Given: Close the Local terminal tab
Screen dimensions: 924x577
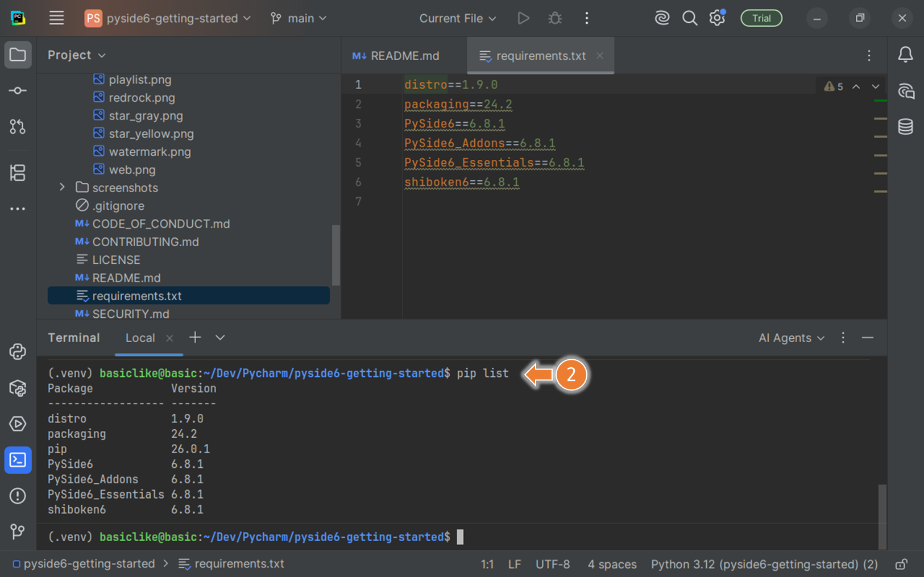Looking at the screenshot, I should (x=169, y=338).
